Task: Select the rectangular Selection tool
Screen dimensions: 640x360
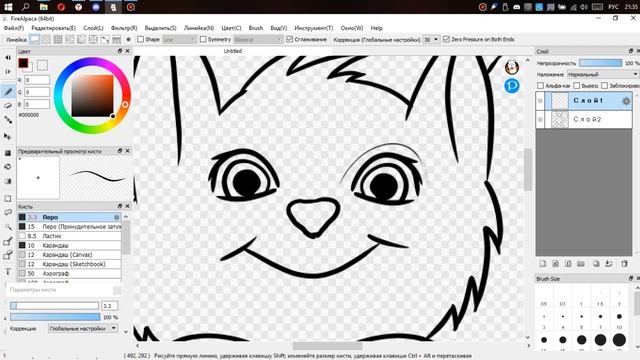Action: tap(8, 199)
